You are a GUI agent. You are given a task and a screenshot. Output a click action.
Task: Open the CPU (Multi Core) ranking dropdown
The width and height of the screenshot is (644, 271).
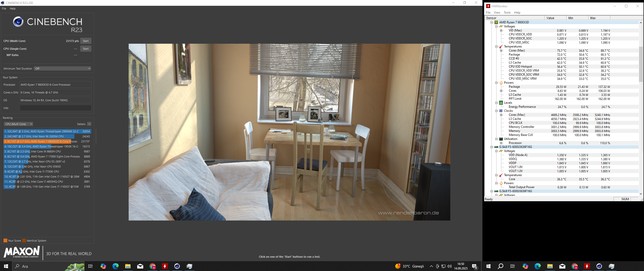point(18,124)
